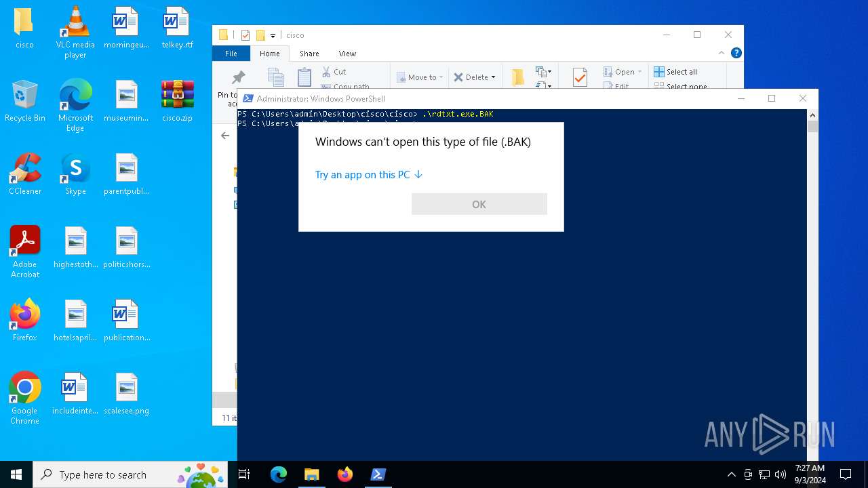Screen dimensions: 868x488
Task: Open network status tray icon
Action: click(764, 474)
